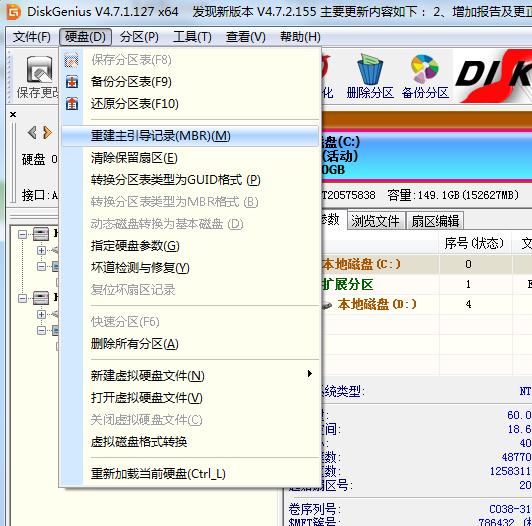
Task: Collapse the minus node under the first disk
Action: pyautogui.click(x=41, y=266)
